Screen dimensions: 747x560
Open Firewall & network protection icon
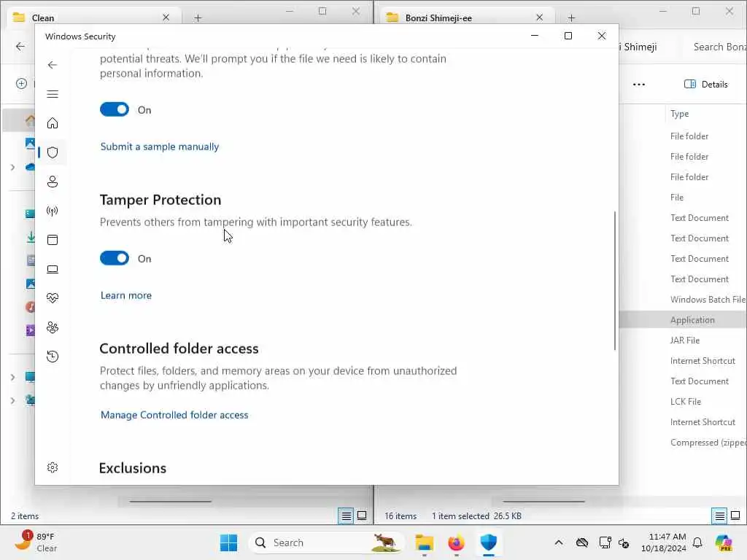53,211
